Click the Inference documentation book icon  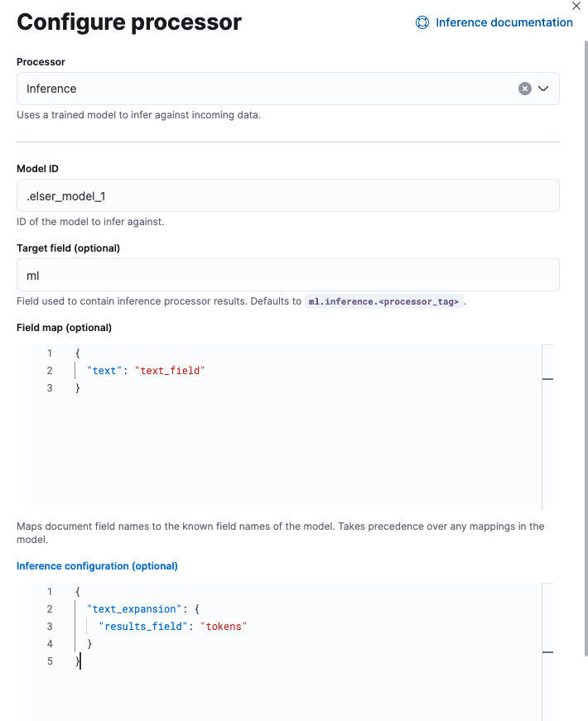(422, 22)
